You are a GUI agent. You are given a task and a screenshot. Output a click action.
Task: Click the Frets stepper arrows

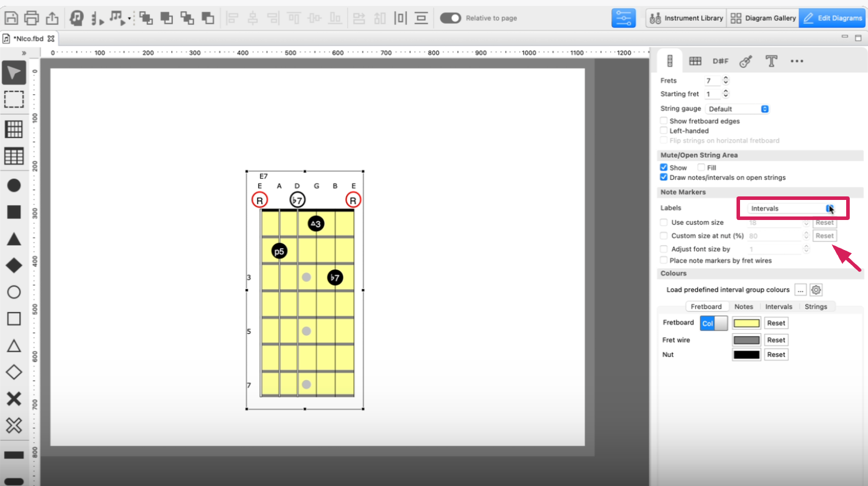[x=726, y=80]
